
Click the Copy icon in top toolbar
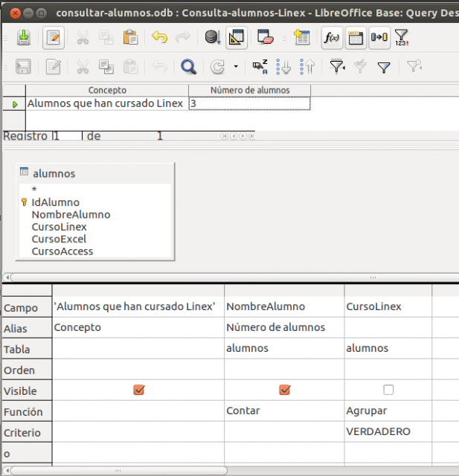tap(106, 38)
